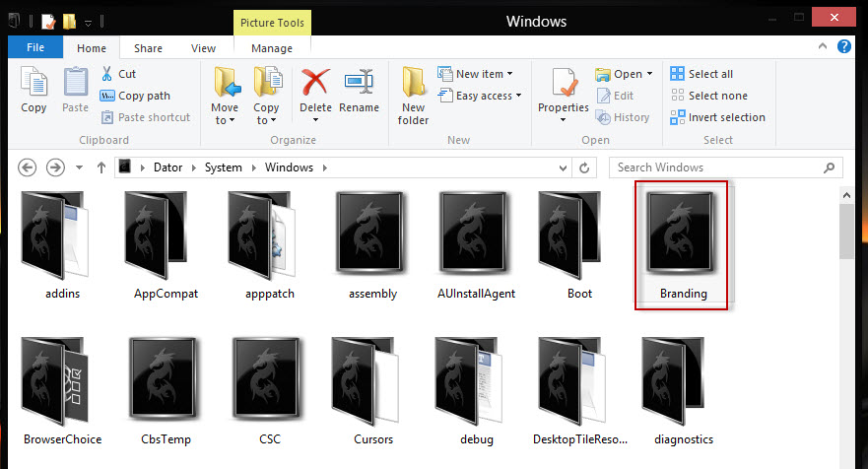The image size is (868, 469).
Task: Open the File menu tab
Action: click(x=35, y=47)
